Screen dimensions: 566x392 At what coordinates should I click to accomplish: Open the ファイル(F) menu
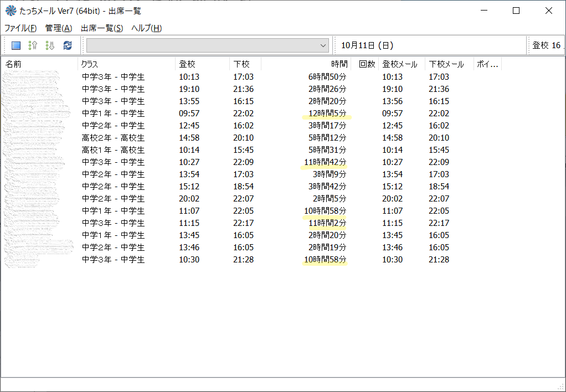(20, 28)
